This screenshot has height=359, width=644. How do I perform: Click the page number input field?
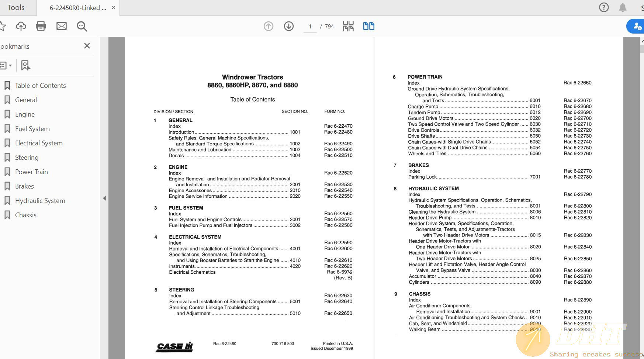pyautogui.click(x=310, y=27)
